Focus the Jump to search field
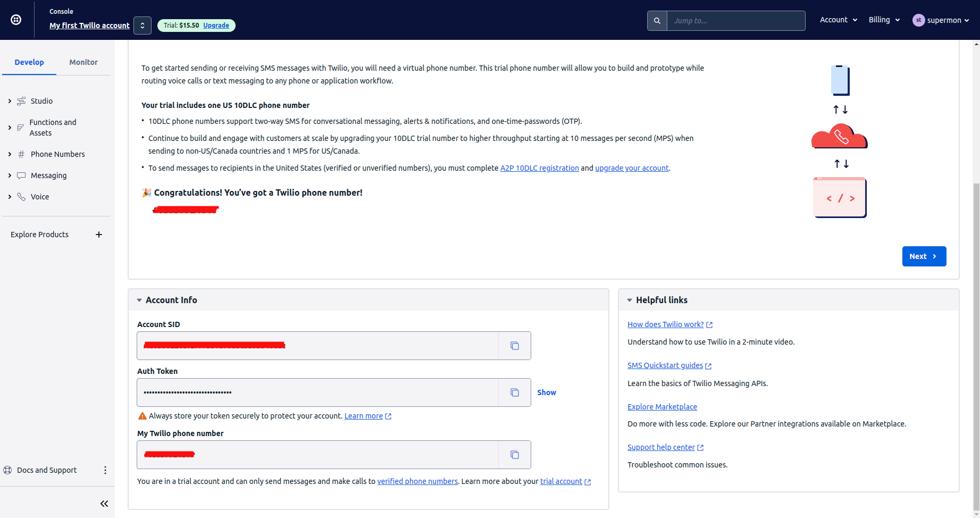 pos(736,21)
